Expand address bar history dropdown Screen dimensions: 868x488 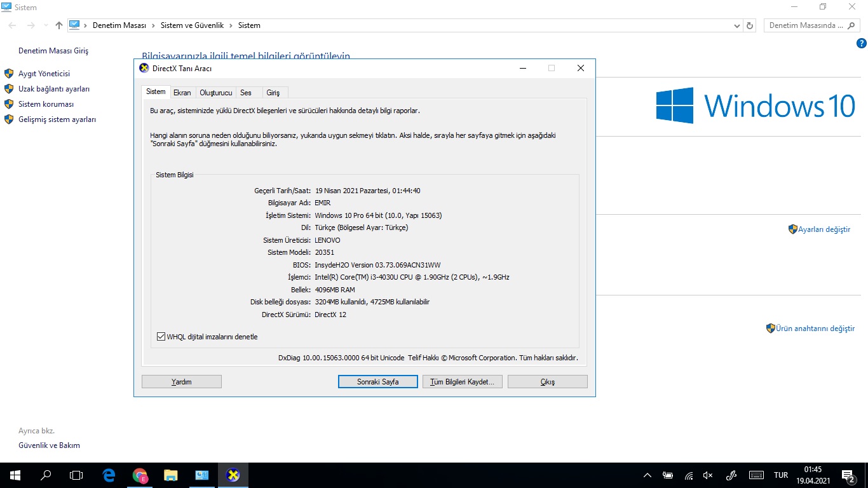click(x=737, y=25)
